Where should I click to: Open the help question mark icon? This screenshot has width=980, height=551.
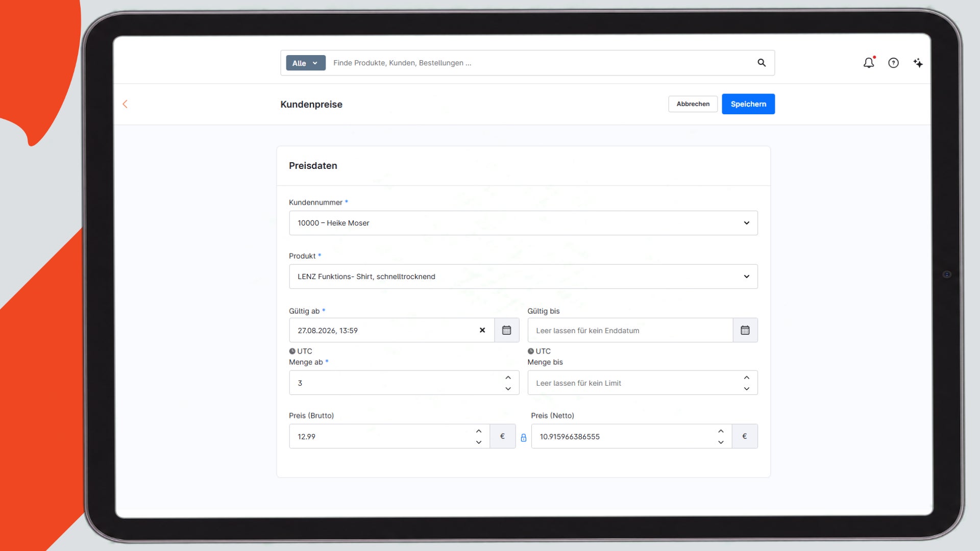coord(893,63)
